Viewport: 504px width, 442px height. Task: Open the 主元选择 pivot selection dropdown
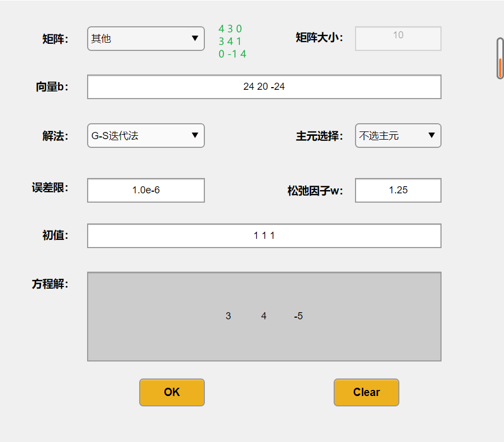pyautogui.click(x=398, y=135)
